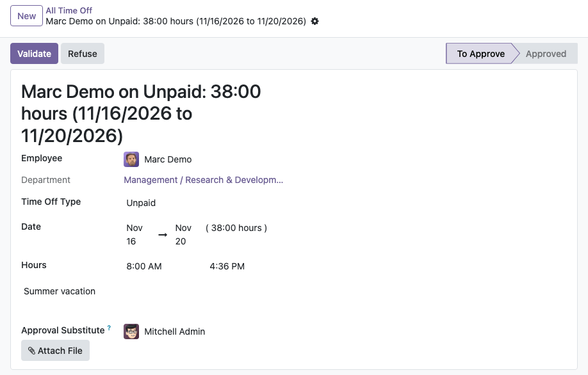Click Marc Demo's avatar picture
Screen dimensions: 588x375
click(131, 159)
